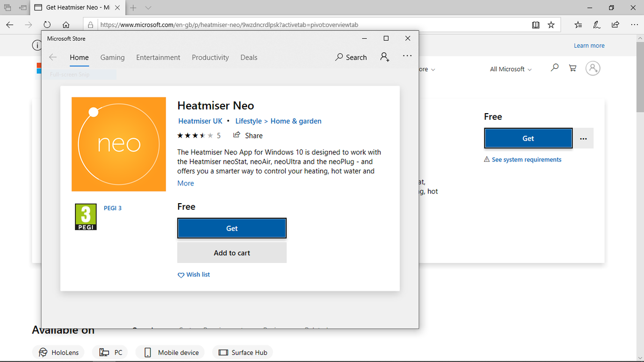Click the Mobile device platform chip
Image resolution: width=644 pixels, height=362 pixels.
[x=171, y=352]
